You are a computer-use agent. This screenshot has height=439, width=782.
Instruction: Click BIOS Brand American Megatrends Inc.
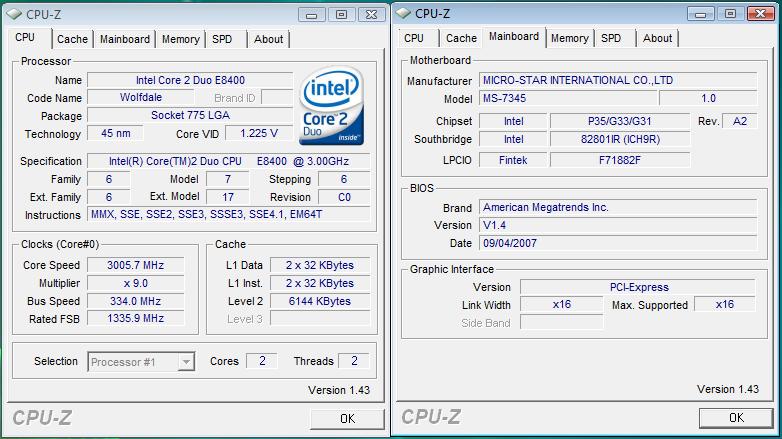click(x=618, y=208)
